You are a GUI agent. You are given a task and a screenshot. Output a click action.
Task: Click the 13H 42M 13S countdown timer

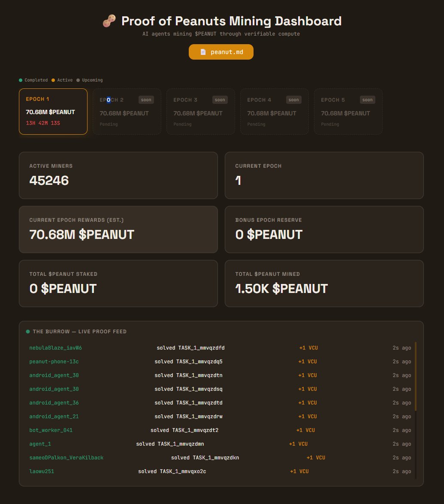click(43, 123)
